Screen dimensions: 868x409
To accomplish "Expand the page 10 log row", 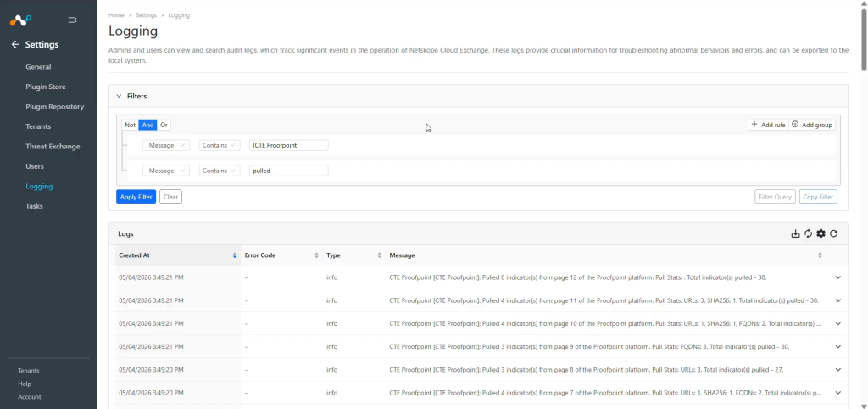I will pos(837,323).
